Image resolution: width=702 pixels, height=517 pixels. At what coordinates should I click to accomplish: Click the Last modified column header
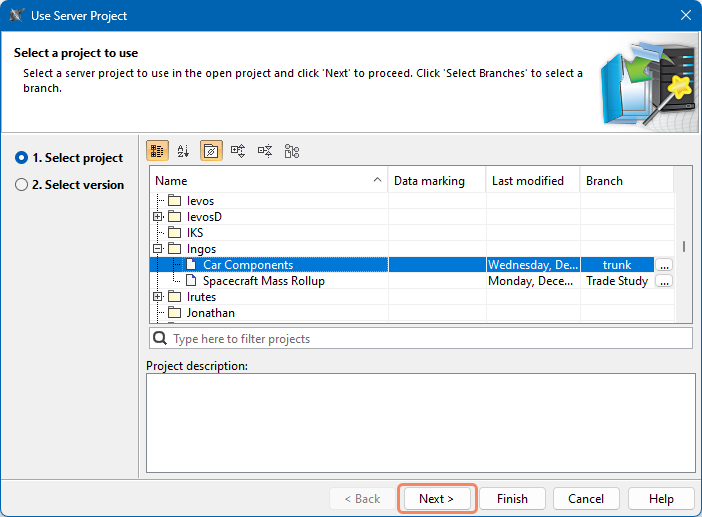tap(533, 181)
